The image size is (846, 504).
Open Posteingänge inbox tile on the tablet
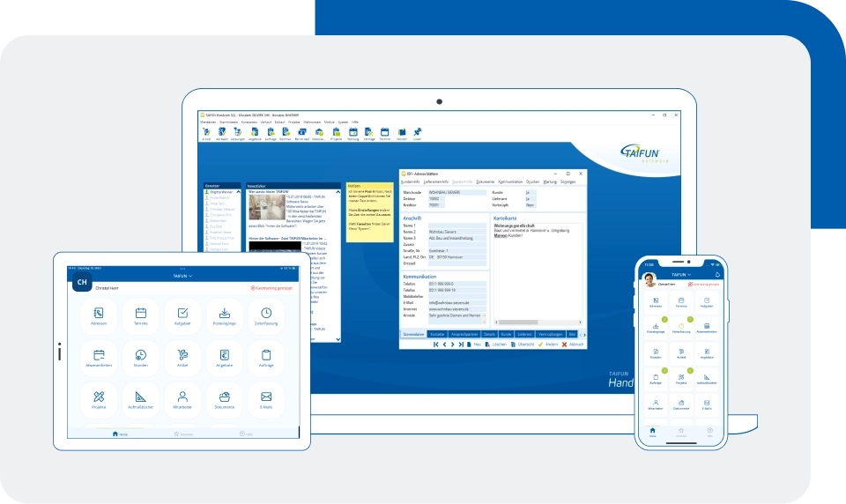[x=225, y=314]
